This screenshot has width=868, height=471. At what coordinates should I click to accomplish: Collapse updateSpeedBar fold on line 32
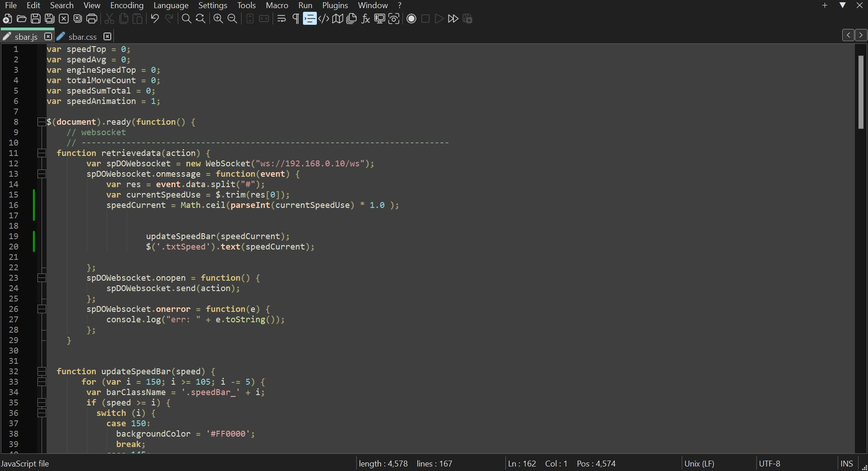[x=42, y=372]
